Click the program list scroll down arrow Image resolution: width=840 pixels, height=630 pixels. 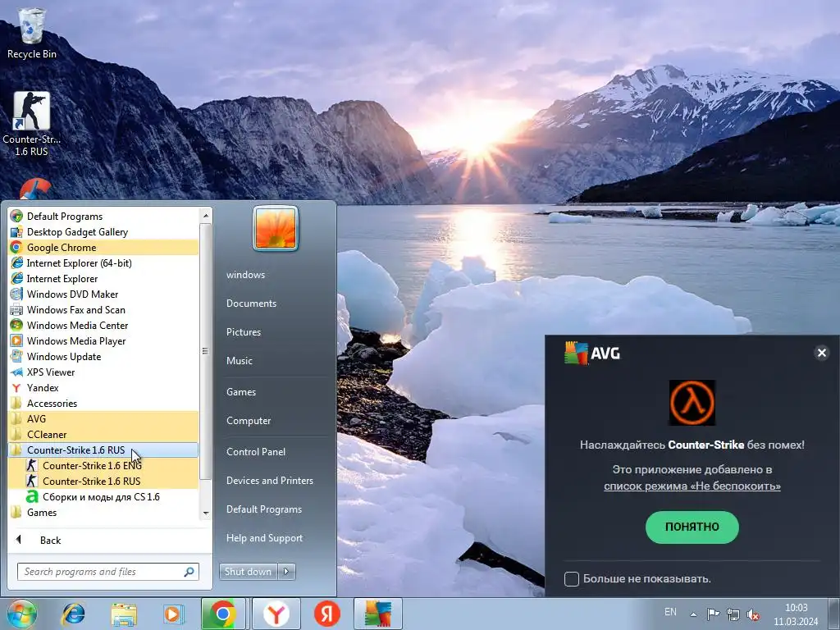pos(206,514)
